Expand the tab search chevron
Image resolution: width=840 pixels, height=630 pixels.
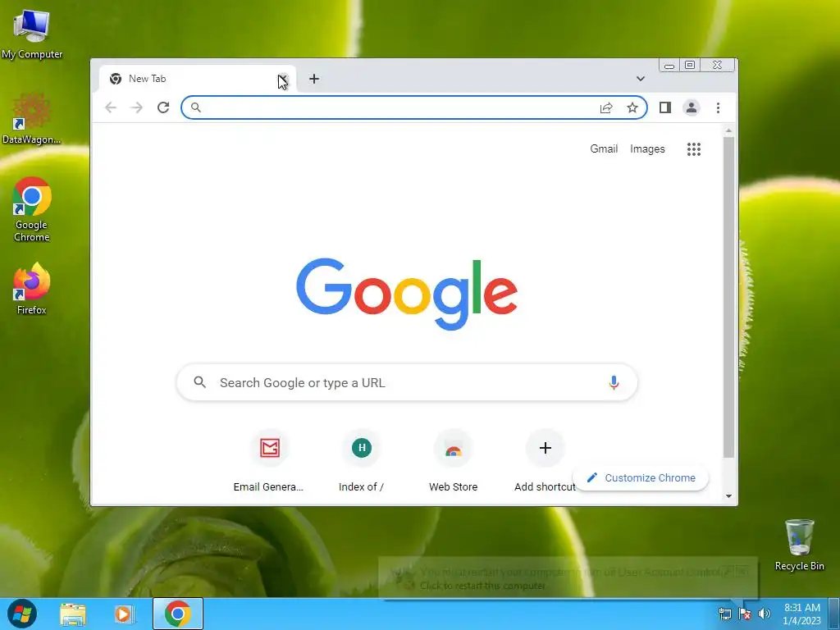coord(640,79)
